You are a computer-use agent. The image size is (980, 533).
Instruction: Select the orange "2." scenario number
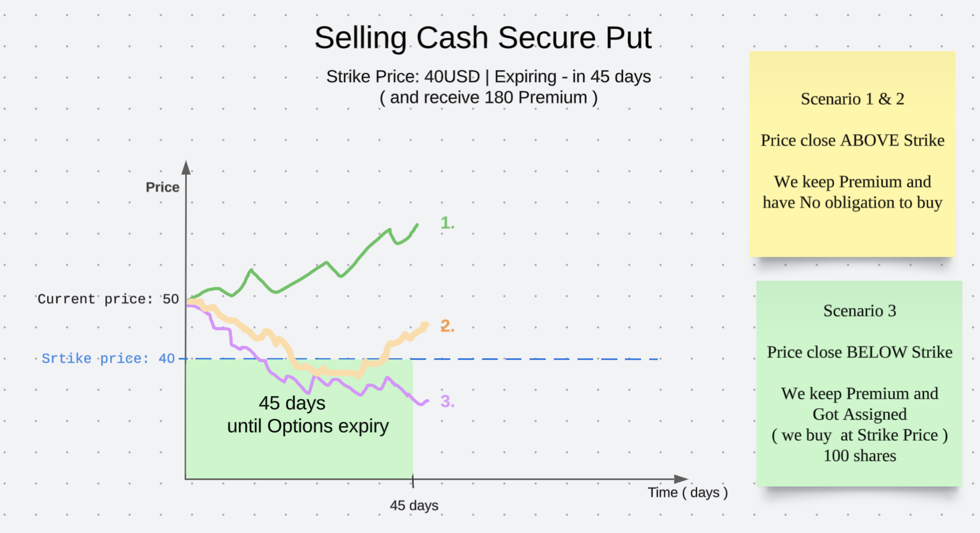447,326
